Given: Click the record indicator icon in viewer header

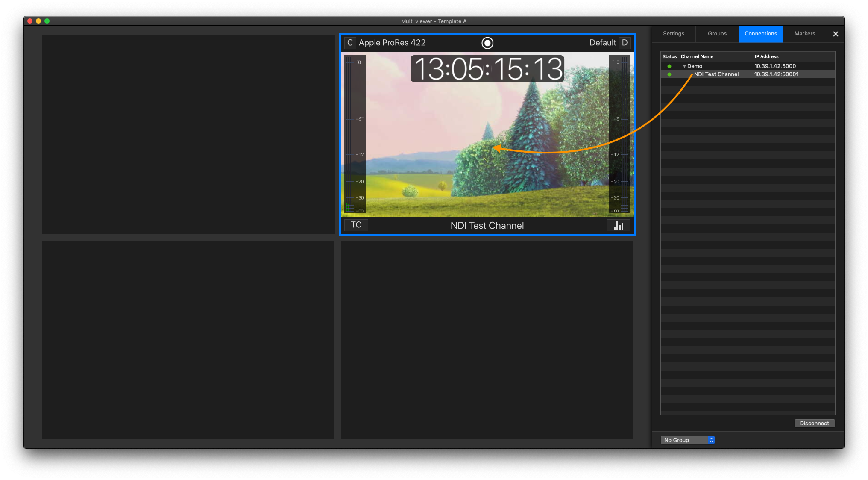Looking at the screenshot, I should click(x=487, y=43).
